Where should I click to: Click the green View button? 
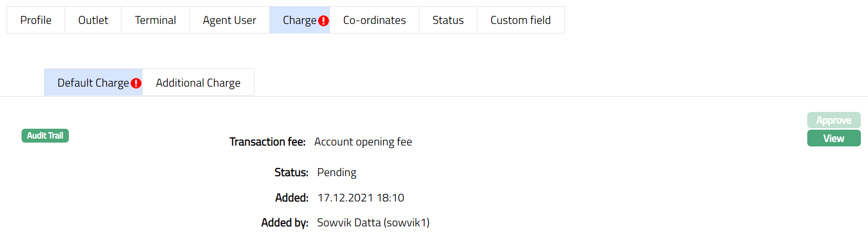pyautogui.click(x=834, y=138)
